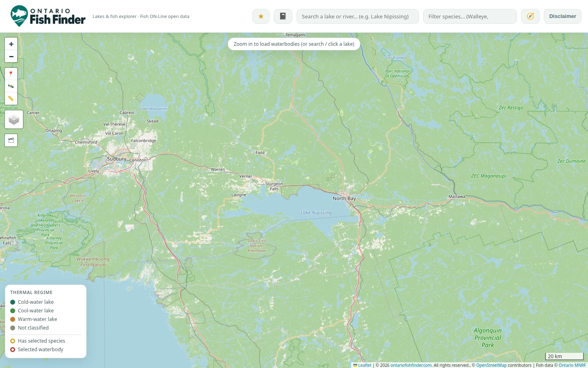Click the clapperboard icon button

[x=11, y=140]
